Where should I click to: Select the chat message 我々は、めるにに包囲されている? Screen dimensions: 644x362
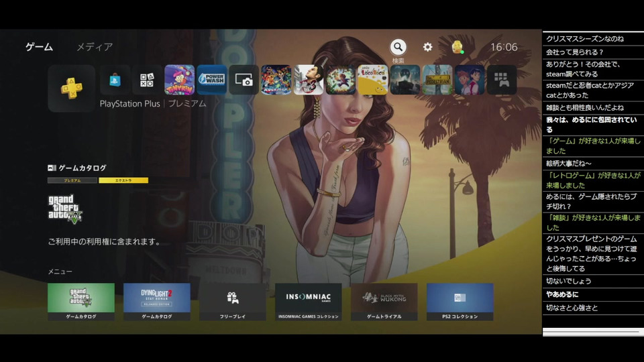click(x=593, y=125)
